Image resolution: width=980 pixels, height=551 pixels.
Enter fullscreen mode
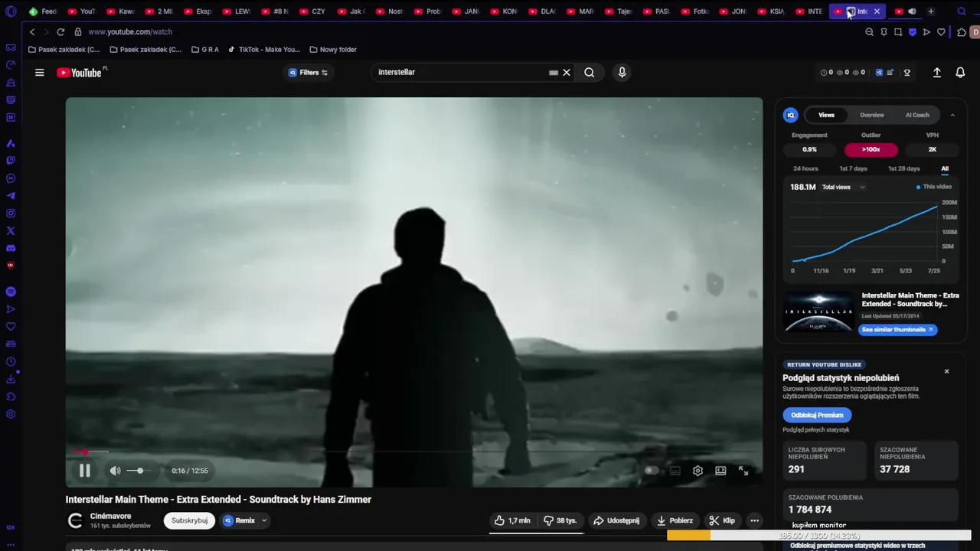click(743, 471)
